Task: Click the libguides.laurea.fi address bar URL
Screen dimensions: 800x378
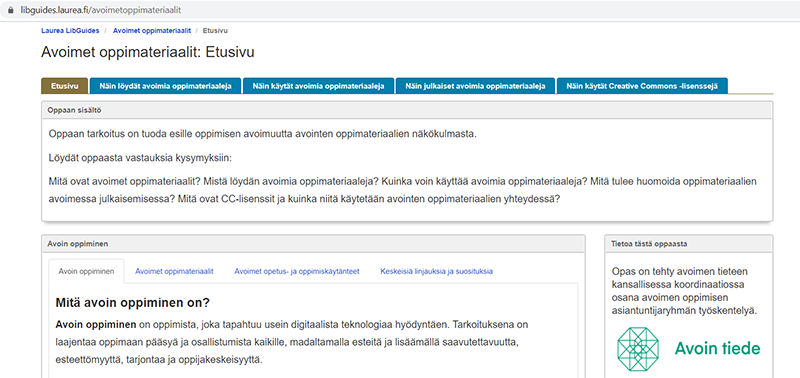Action: (100, 10)
